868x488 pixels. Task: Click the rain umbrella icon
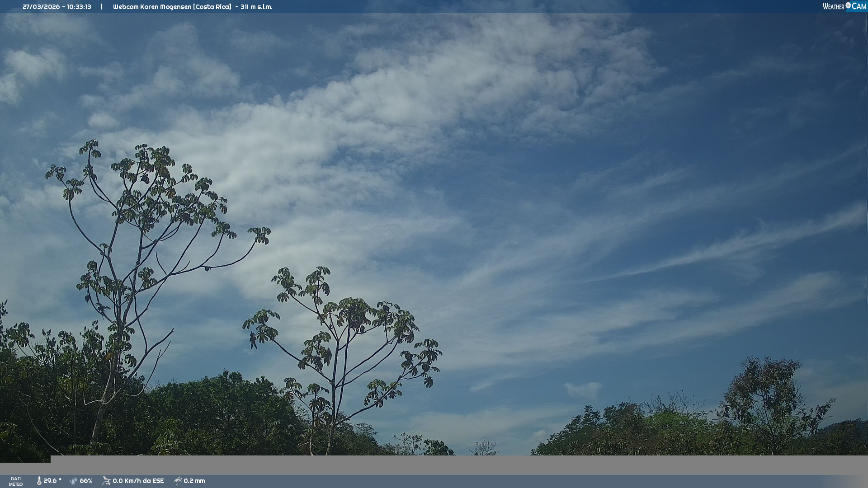click(178, 481)
